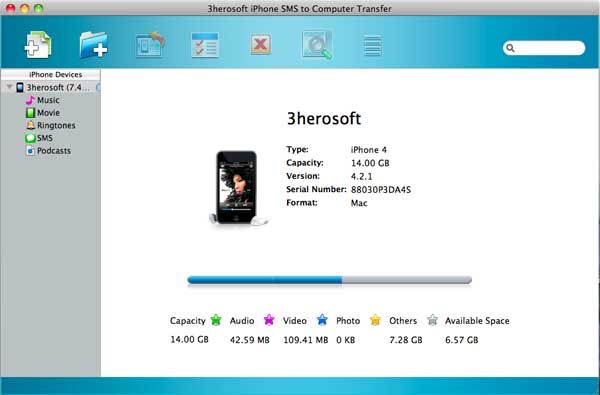
Task: Select Ringtones in the device tree
Action: pos(51,126)
